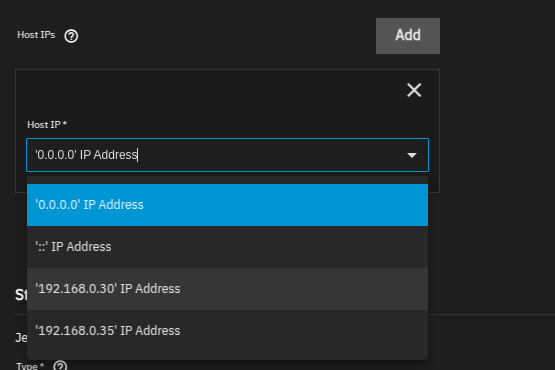This screenshot has height=370, width=555.
Task: Click the Add button for Host IPs
Action: (408, 36)
